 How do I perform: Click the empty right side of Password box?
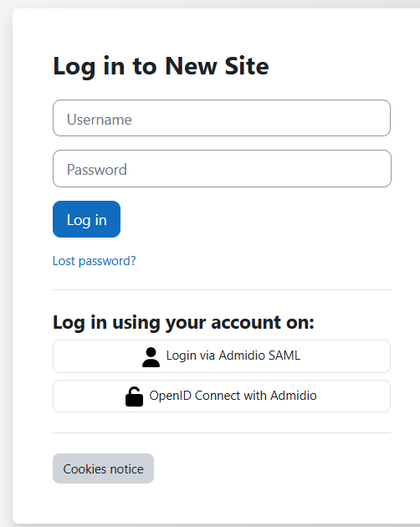pos(303,168)
